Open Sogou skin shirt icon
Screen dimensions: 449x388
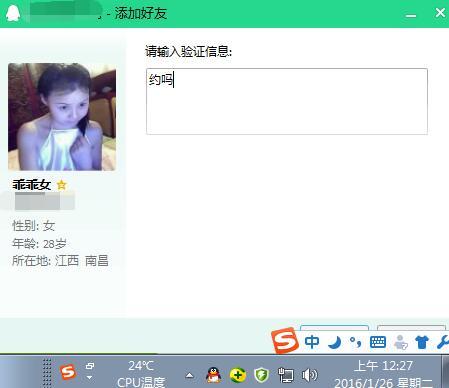tap(422, 342)
